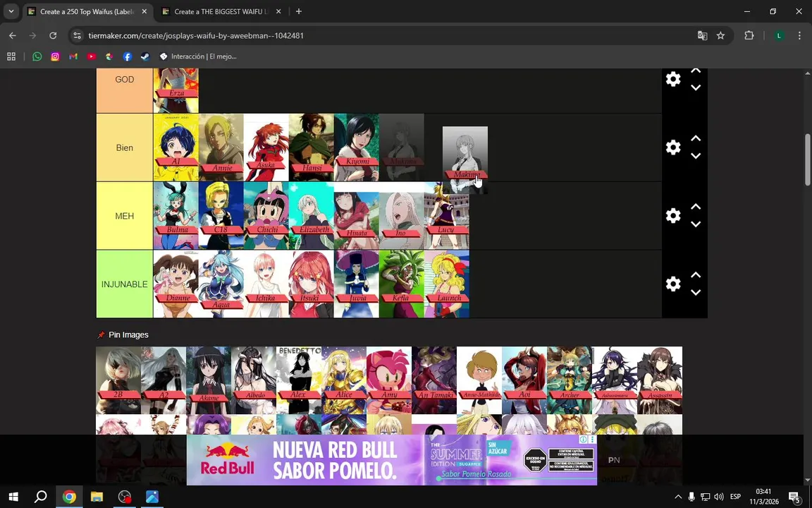The height and width of the screenshot is (508, 812).
Task: Open Chrome extensions puzzle icon
Action: (749, 36)
